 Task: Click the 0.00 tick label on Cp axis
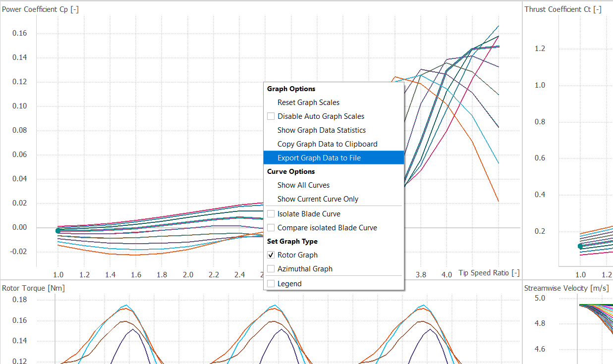pyautogui.click(x=19, y=227)
